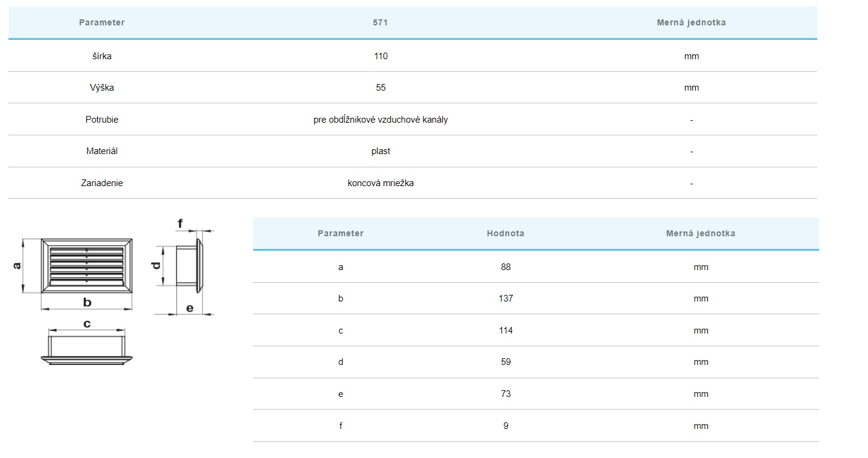Click dimension label b in the drawing

(x=87, y=302)
